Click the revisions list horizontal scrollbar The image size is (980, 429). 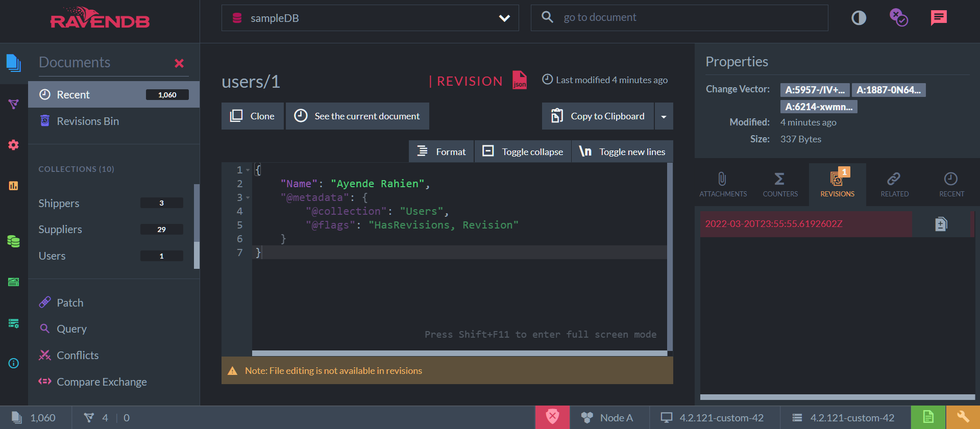(x=837, y=397)
